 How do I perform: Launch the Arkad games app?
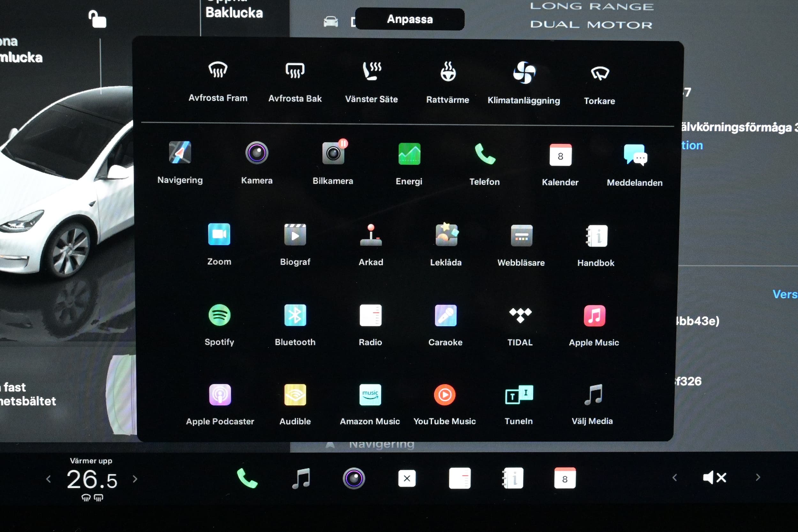click(371, 235)
